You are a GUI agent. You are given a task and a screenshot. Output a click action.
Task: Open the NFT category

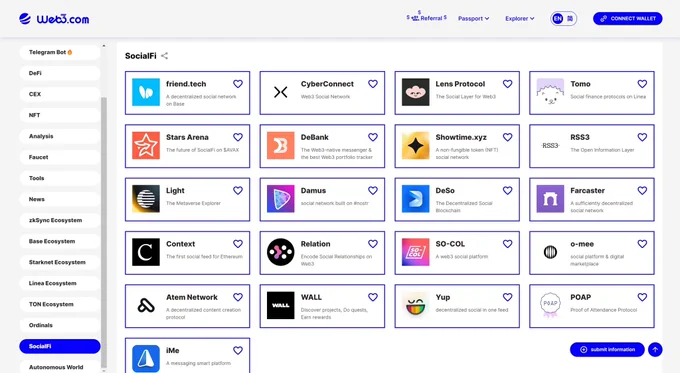60,115
